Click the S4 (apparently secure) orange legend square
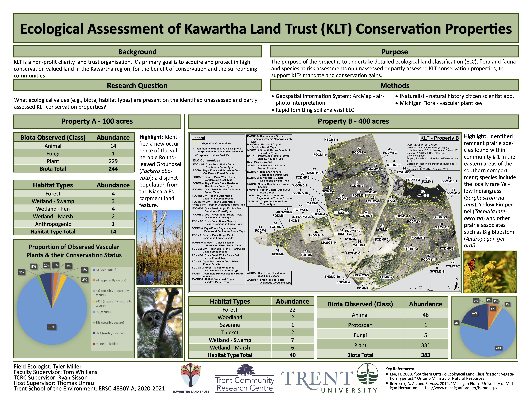532x406 pixels. coord(94,280)
